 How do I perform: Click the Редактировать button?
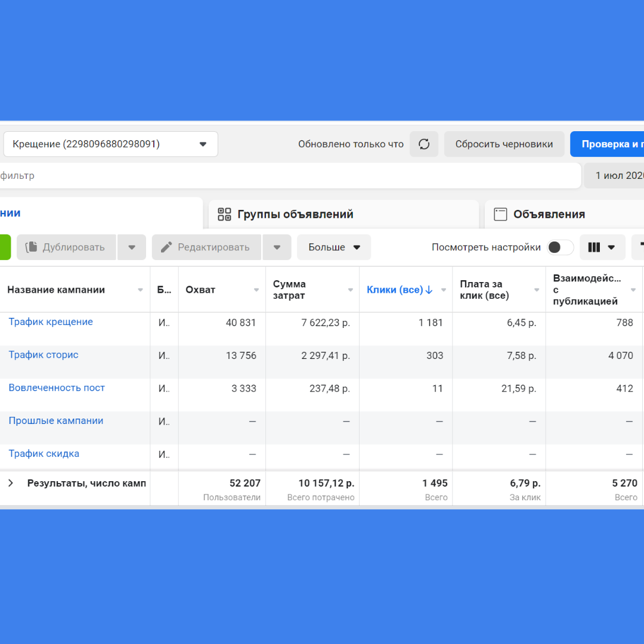206,247
